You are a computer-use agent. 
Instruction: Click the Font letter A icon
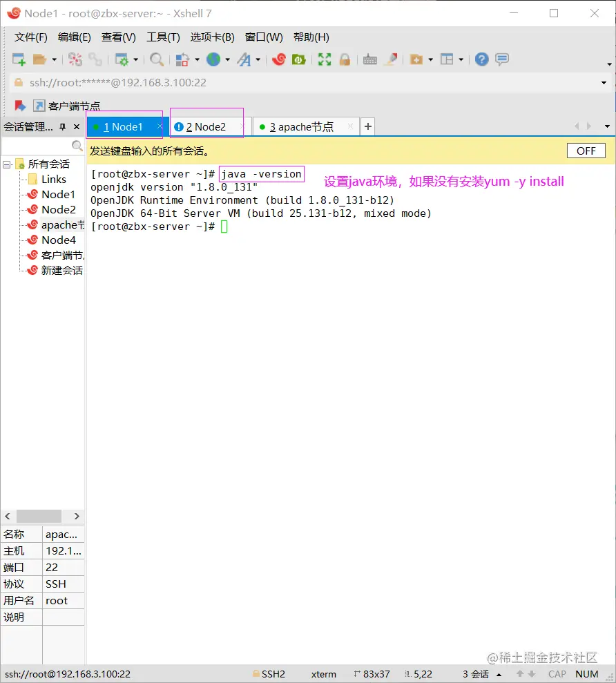[244, 59]
